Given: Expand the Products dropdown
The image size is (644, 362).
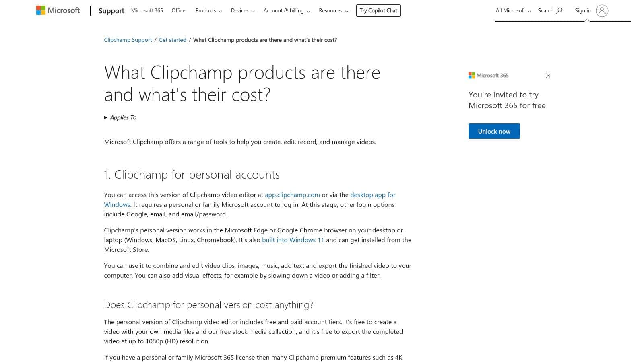Looking at the screenshot, I should pos(208,11).
